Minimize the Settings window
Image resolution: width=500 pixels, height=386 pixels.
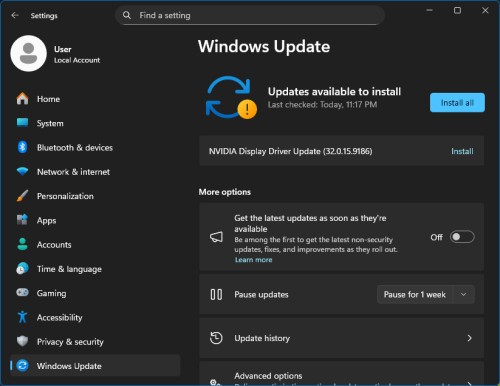pos(430,11)
